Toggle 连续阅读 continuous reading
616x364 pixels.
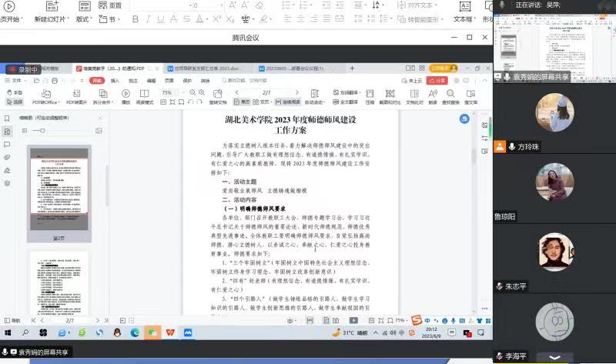pyautogui.click(x=287, y=102)
